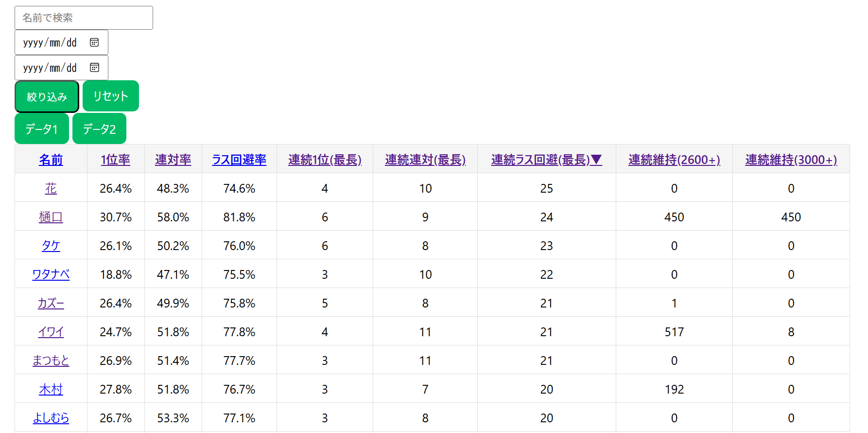Sort by 連続ラス回避(最長) descending header
Viewport: 868px width, 433px height.
546,160
